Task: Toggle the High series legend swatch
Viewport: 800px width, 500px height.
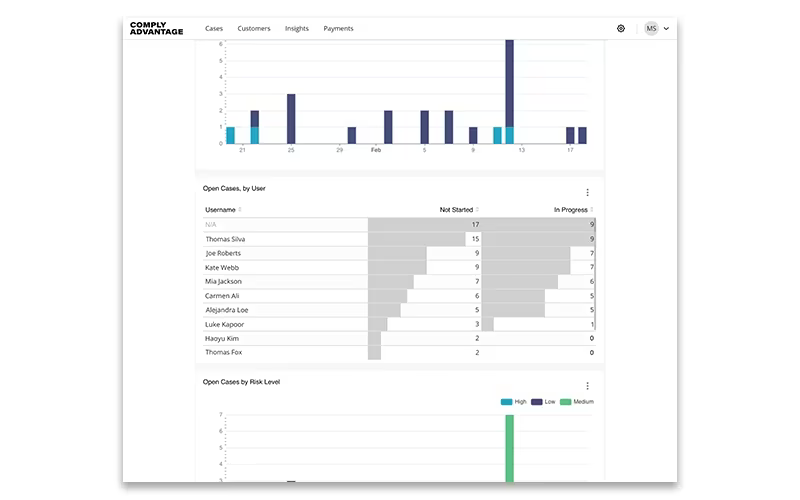Action: point(506,402)
